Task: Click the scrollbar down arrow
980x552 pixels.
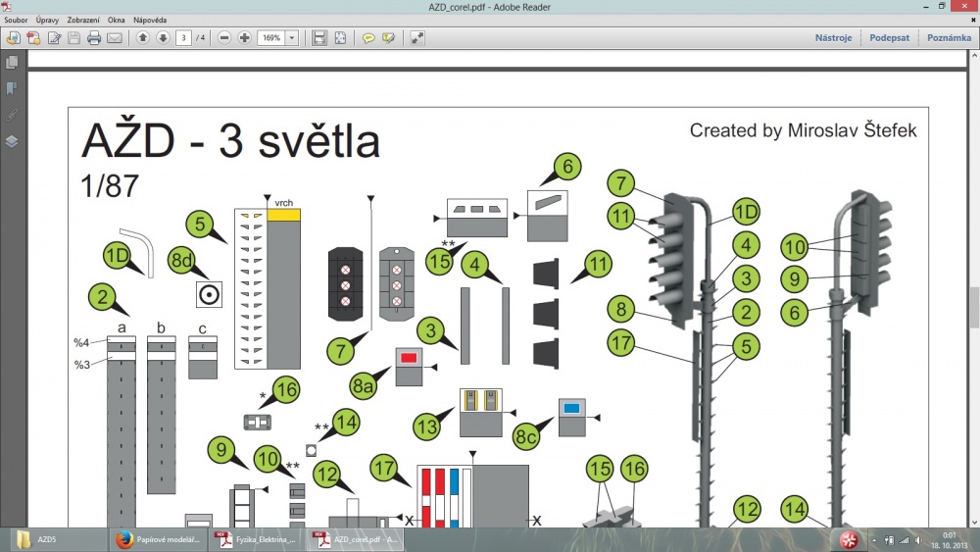Action: pos(974,522)
